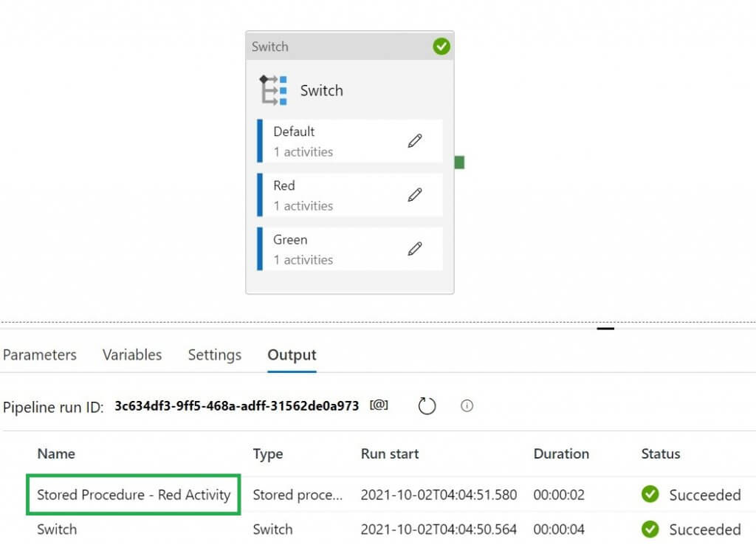Click the Switch activity branching icon

273,90
